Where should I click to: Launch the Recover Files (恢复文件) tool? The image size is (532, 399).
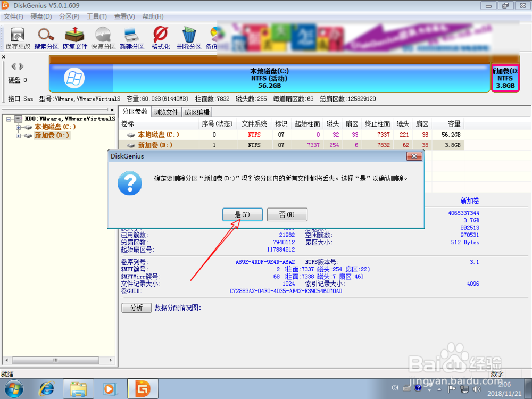pos(74,38)
